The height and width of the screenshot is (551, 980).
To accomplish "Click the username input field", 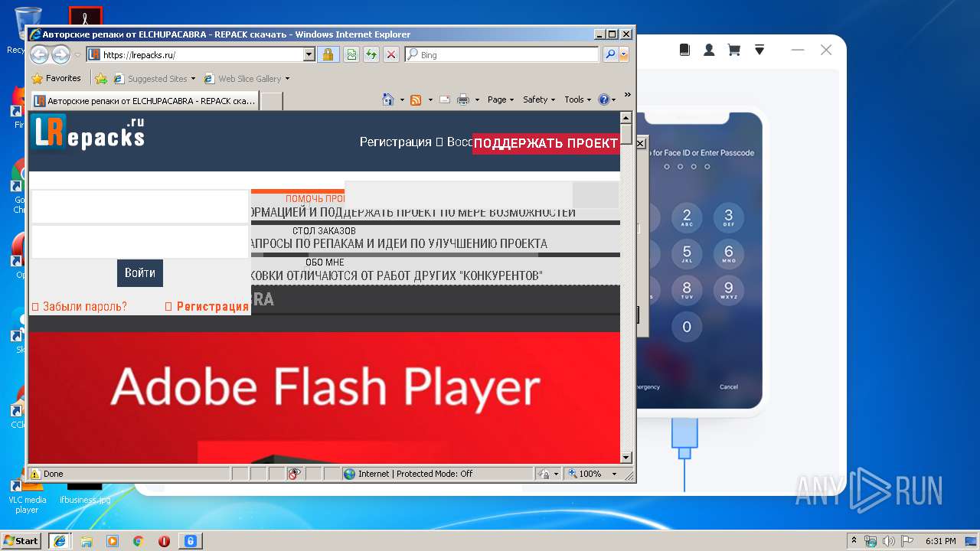I will pyautogui.click(x=139, y=207).
